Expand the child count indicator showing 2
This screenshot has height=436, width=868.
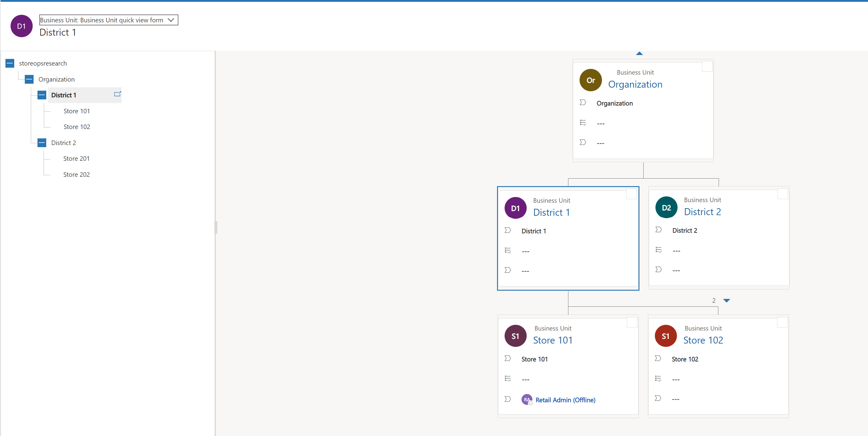[727, 300]
